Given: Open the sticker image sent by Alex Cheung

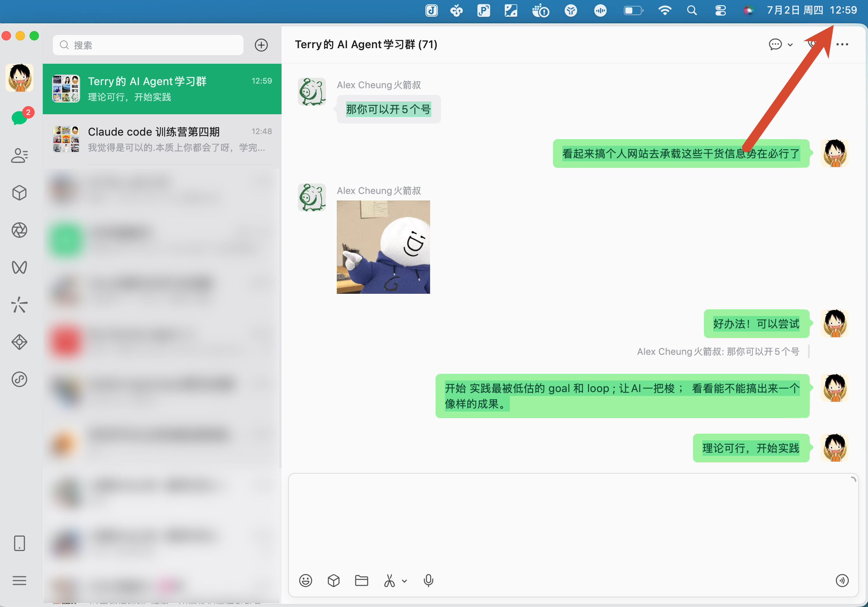Looking at the screenshot, I should pyautogui.click(x=383, y=247).
